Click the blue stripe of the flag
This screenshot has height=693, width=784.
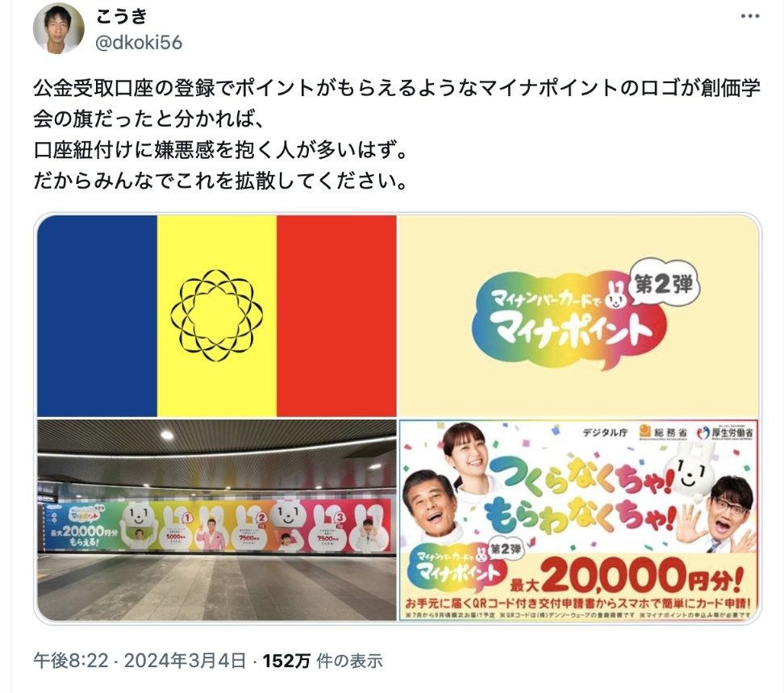coord(98,316)
